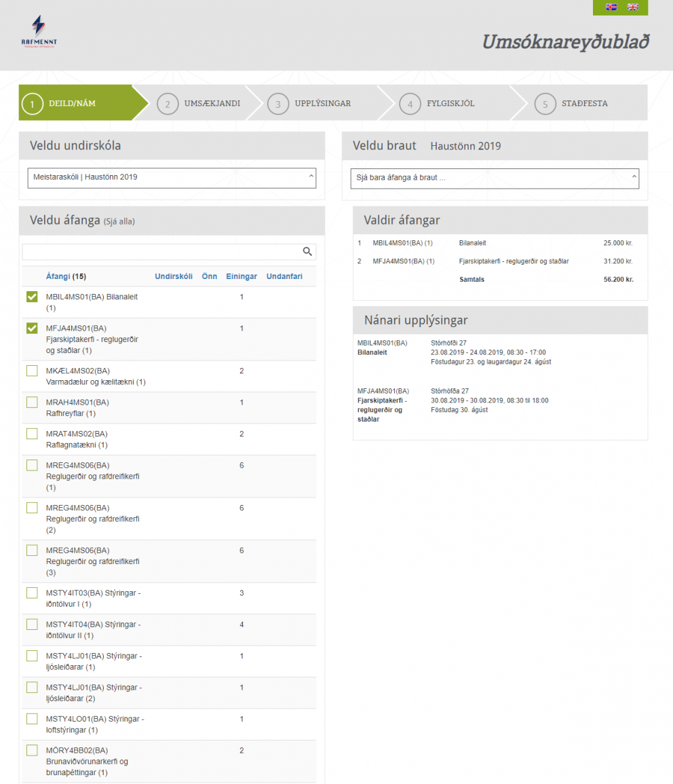Check the MRAH4MS01(BA) Rafhreyflar course

(x=32, y=403)
